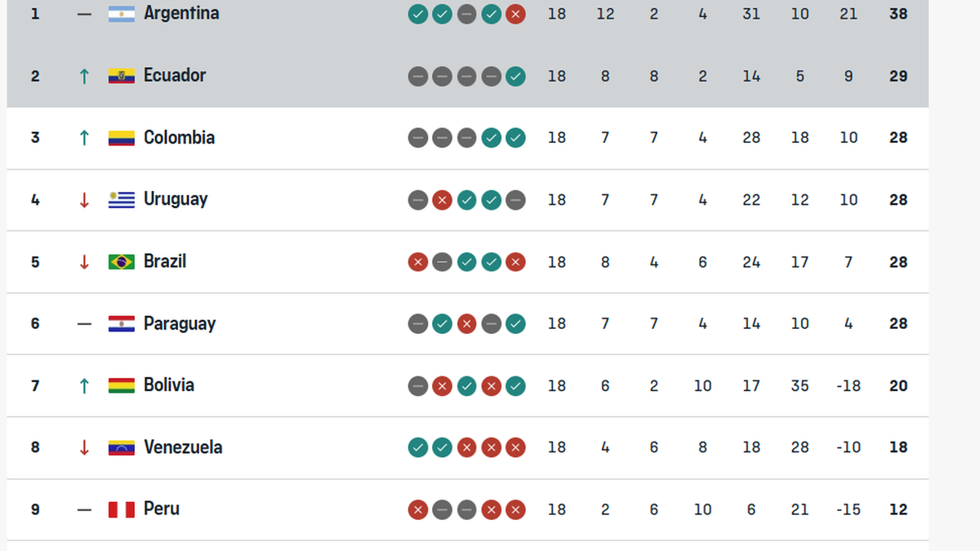Click Uruguay's red loss form icon
This screenshot has width=980, height=551.
click(442, 200)
